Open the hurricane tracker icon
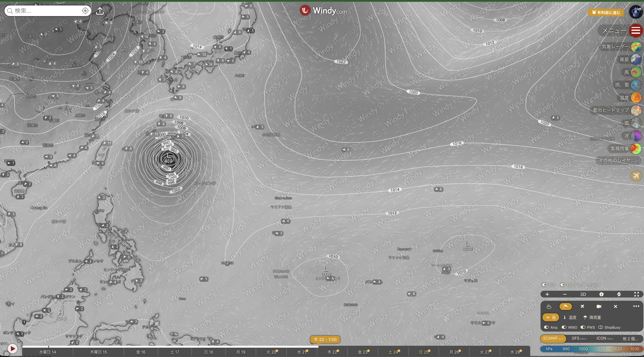The image size is (644, 357). click(619, 294)
